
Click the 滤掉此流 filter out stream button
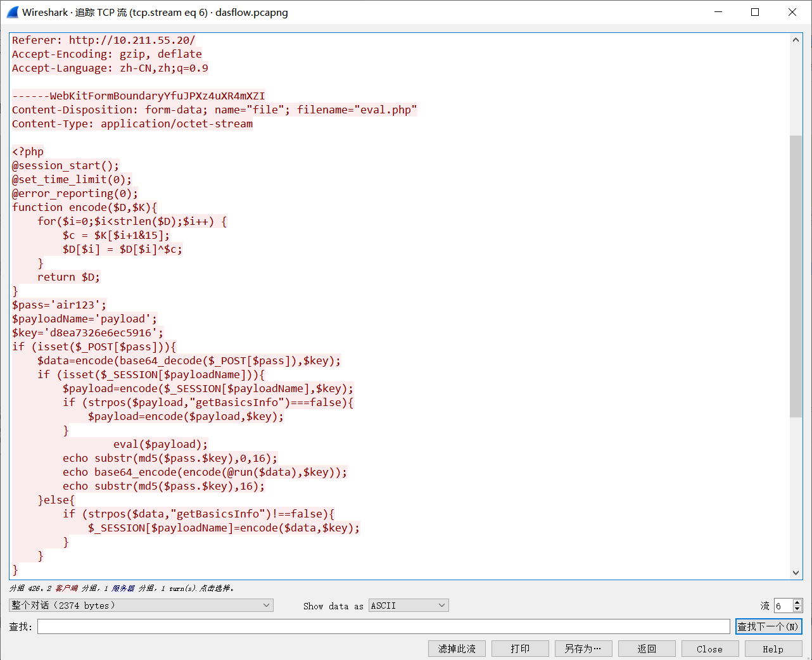click(x=457, y=649)
